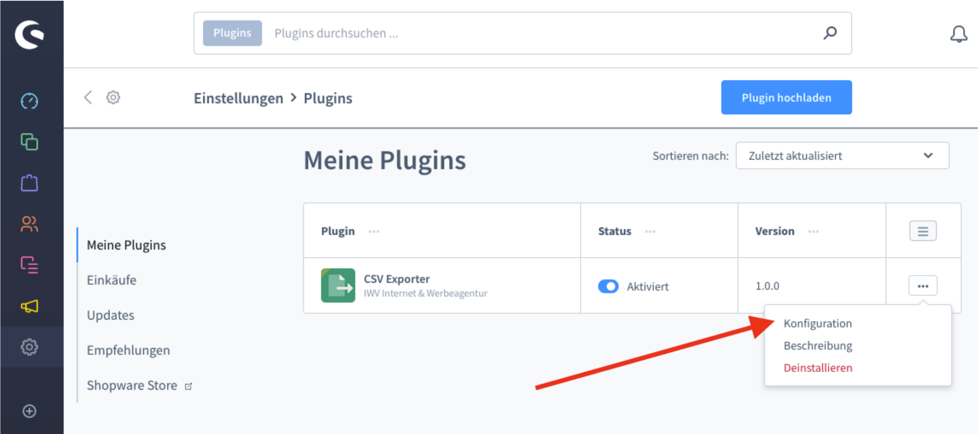The image size is (980, 434).
Task: Open the Orders bag icon
Action: pyautogui.click(x=29, y=183)
